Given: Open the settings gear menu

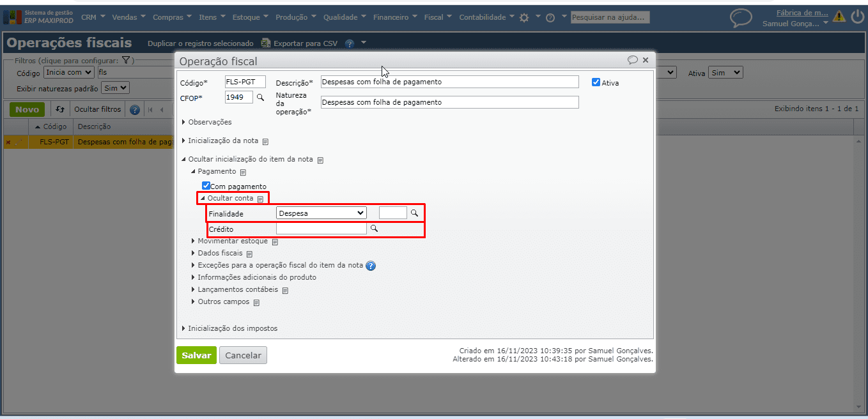Looking at the screenshot, I should [524, 18].
